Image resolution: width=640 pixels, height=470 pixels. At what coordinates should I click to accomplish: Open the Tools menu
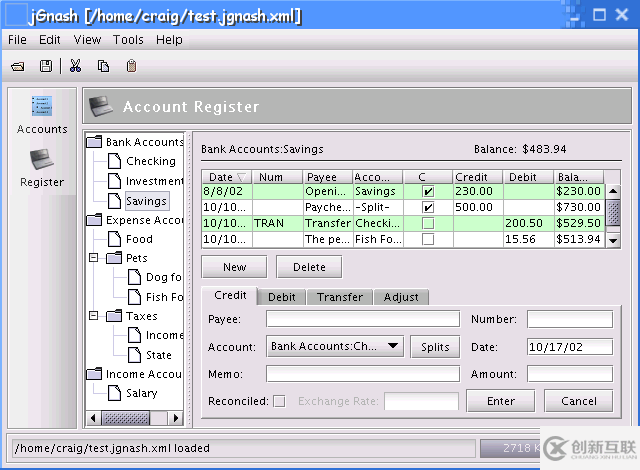click(x=128, y=40)
